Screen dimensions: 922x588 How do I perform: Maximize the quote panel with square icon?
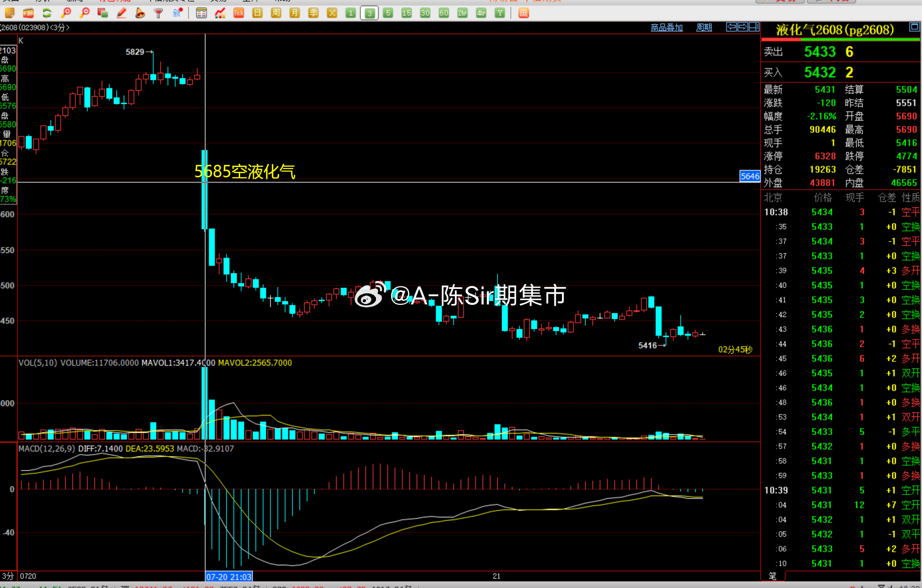914,27
